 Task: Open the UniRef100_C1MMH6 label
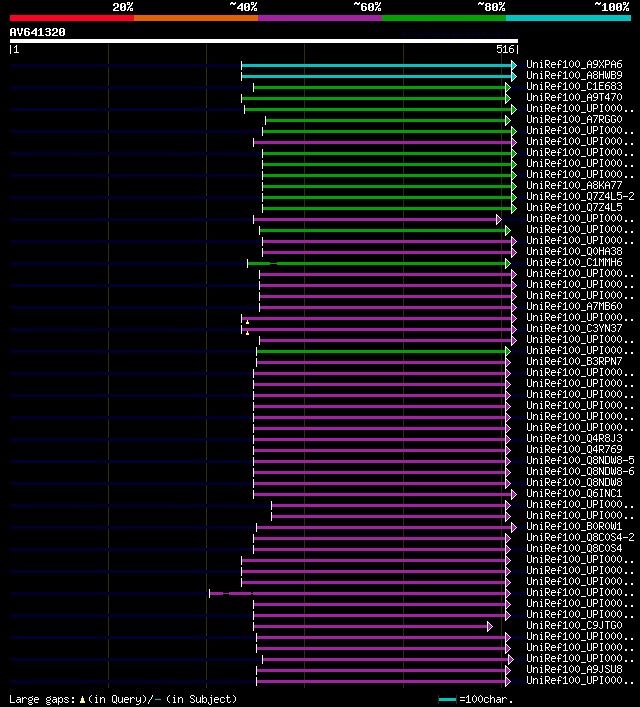point(574,262)
